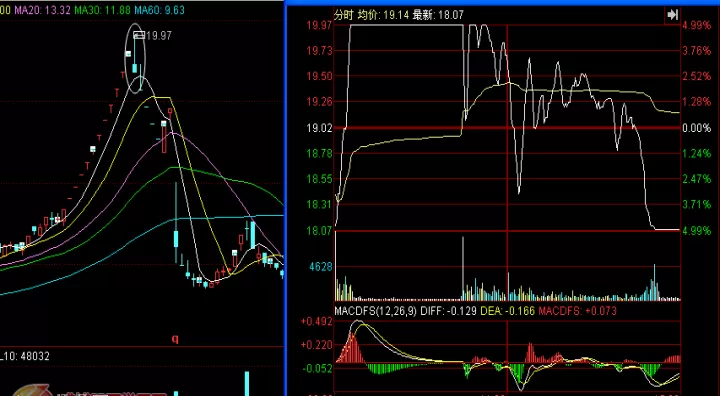This screenshot has height=396, width=720.
Task: Click the red q marker under the candlestick chart
Action: pos(175,339)
